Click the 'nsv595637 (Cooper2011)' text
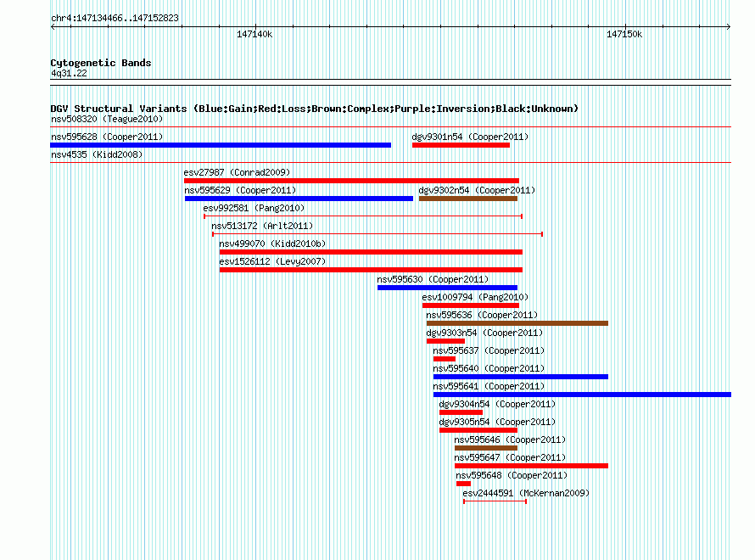 point(489,350)
